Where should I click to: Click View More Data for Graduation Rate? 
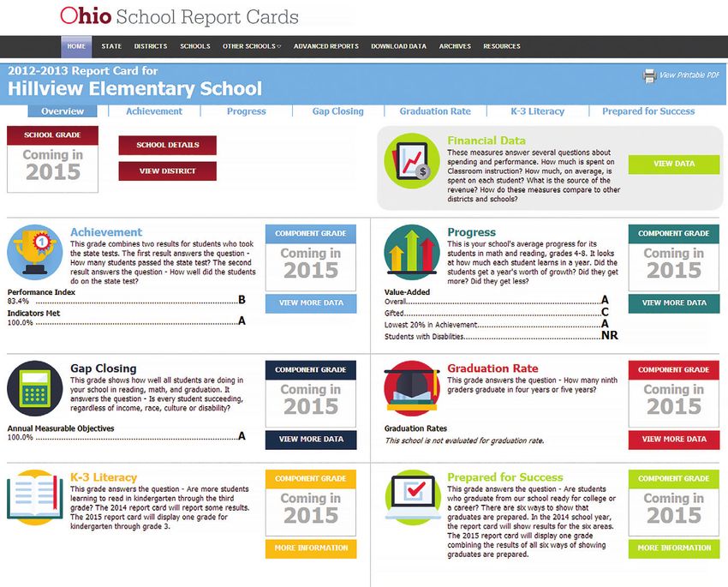point(674,440)
